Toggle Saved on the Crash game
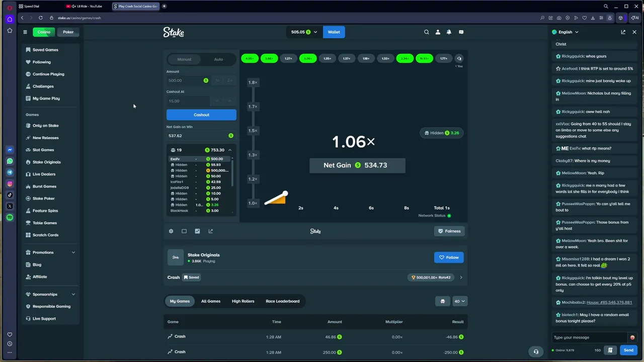Image resolution: width=644 pixels, height=362 pixels. coord(191,278)
